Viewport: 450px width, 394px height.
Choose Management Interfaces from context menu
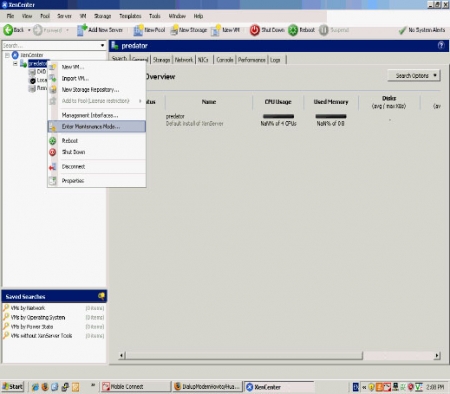[x=97, y=115]
